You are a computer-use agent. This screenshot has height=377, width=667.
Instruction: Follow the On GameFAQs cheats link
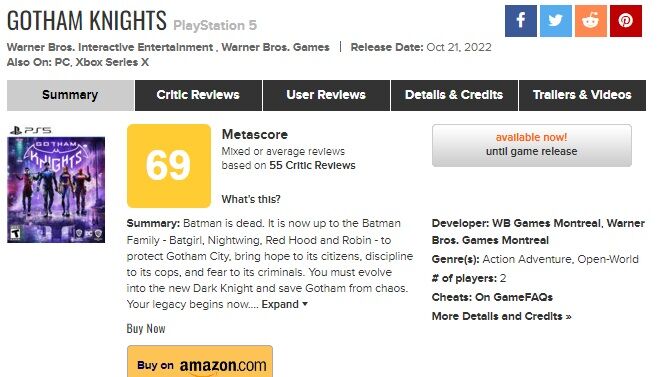[514, 297]
